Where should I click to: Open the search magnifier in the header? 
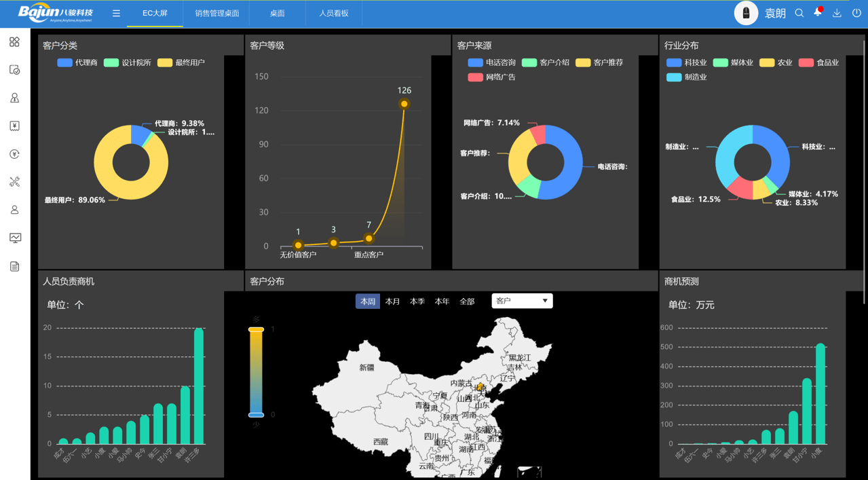point(799,14)
